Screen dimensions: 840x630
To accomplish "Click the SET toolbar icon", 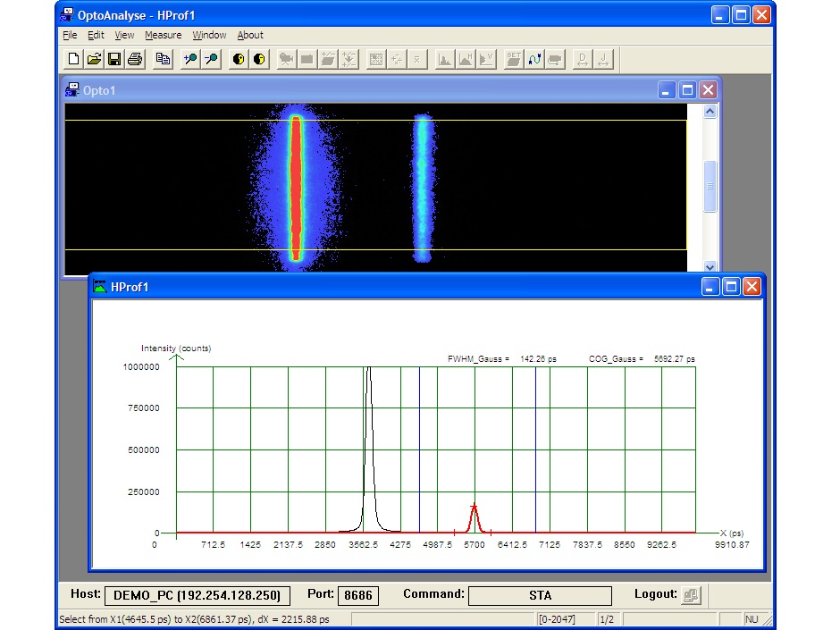I will coord(514,59).
